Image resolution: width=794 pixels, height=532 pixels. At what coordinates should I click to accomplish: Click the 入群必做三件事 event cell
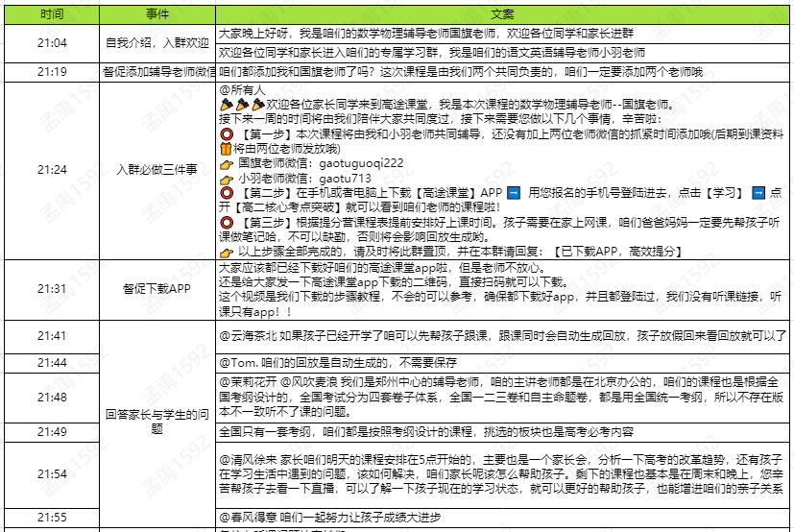[157, 170]
